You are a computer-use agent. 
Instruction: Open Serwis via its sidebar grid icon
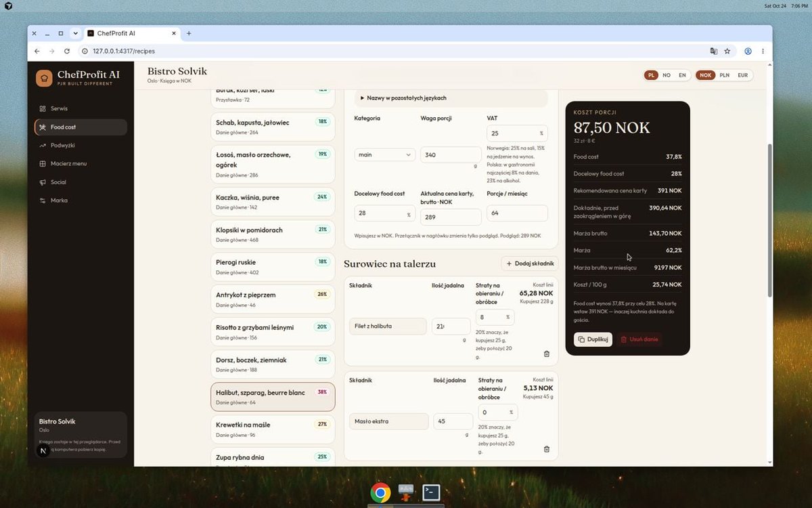tap(43, 108)
